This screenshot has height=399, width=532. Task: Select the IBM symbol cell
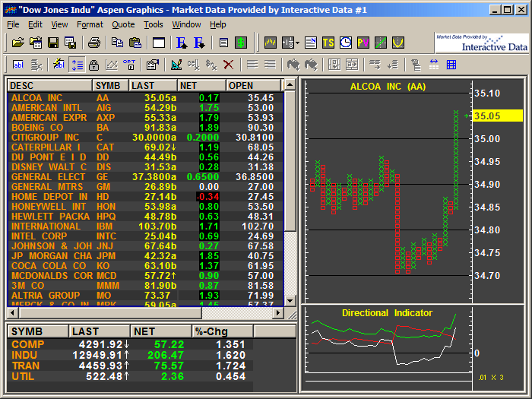coord(105,226)
